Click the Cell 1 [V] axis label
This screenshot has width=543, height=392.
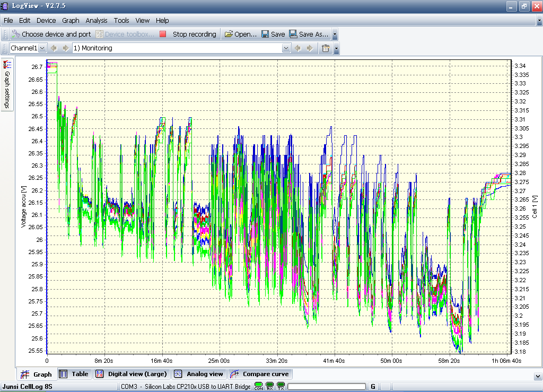click(535, 207)
